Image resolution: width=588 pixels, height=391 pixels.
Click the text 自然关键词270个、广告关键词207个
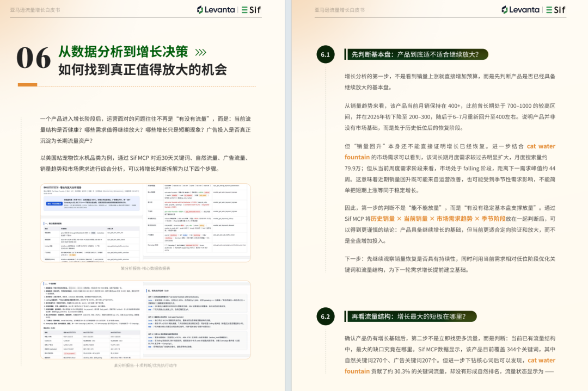(391, 361)
